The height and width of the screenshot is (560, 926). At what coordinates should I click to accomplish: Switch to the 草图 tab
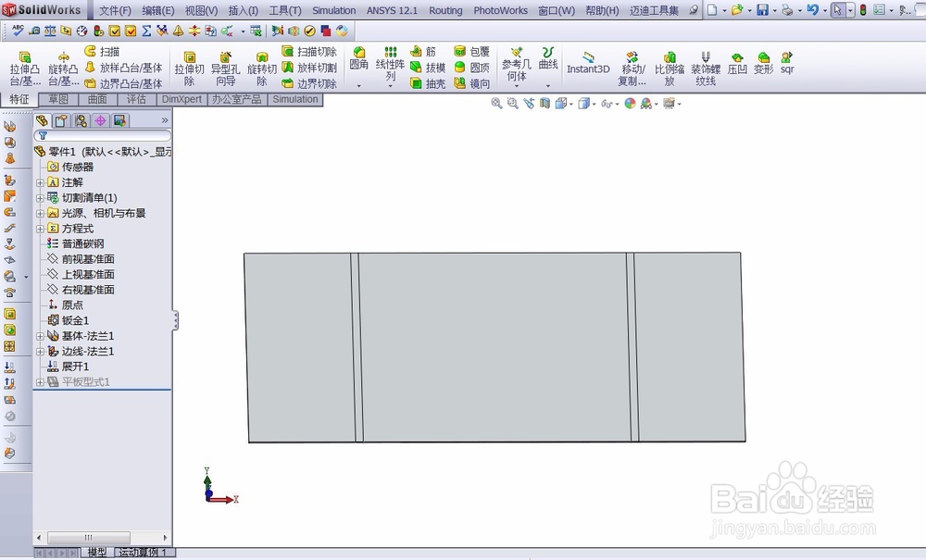(58, 99)
